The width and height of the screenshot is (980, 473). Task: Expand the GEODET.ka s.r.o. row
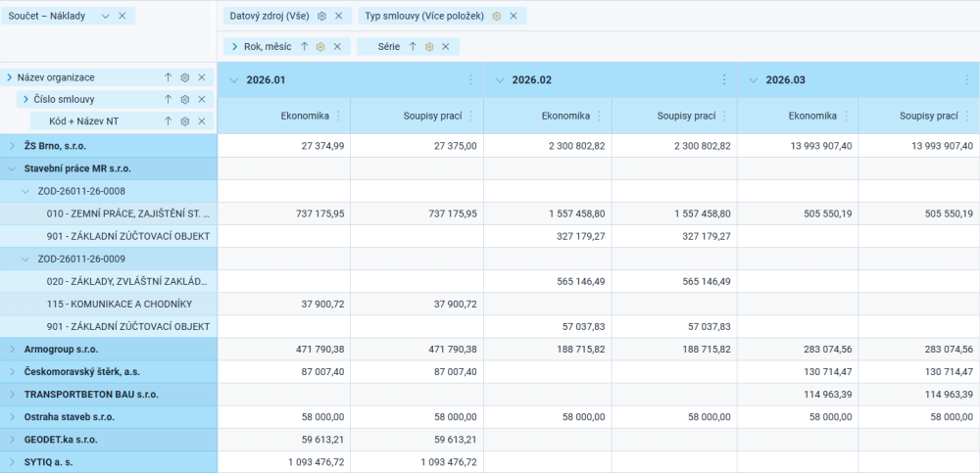[12, 440]
